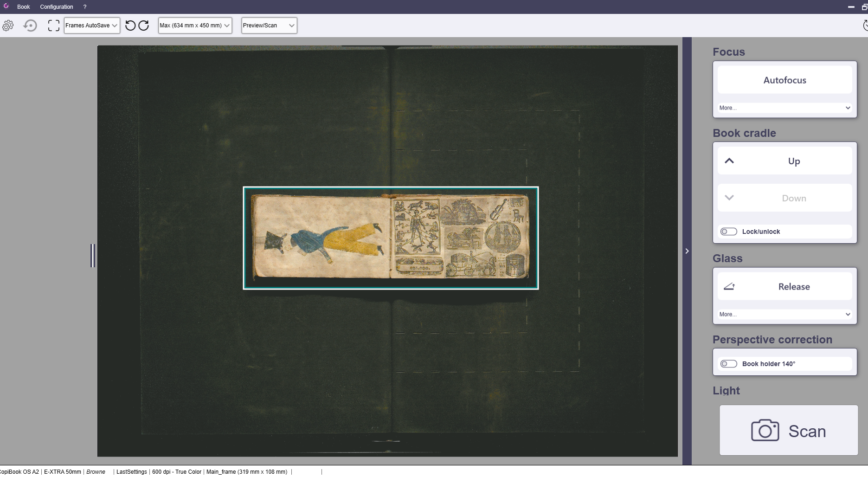Open the Max (634 mm x 450 mm) dropdown
The height and width of the screenshot is (477, 868).
pyautogui.click(x=195, y=26)
